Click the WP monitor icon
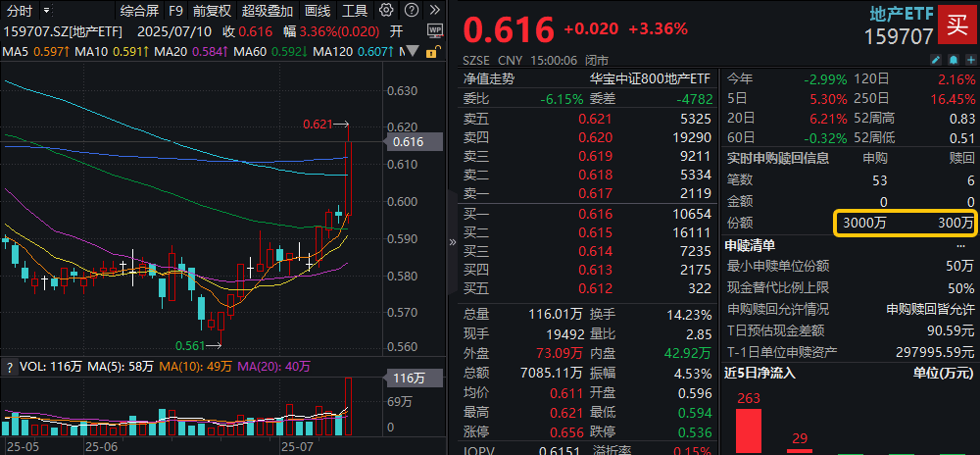 (x=435, y=30)
